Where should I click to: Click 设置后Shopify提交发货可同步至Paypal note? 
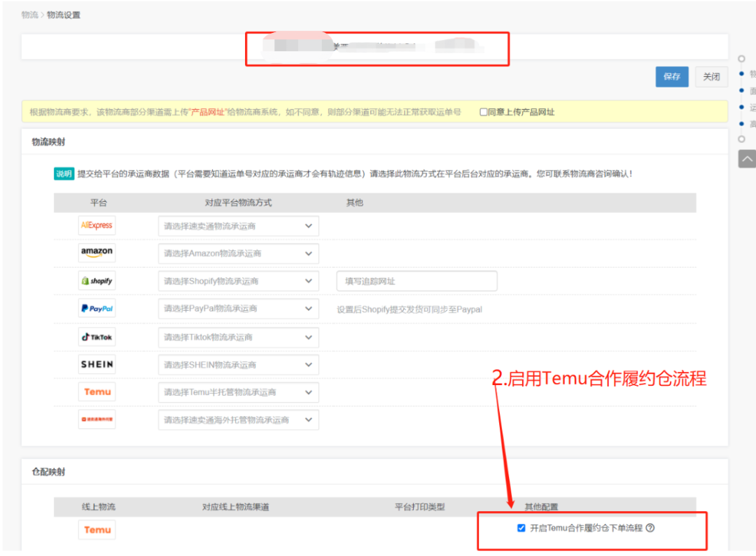tap(409, 309)
